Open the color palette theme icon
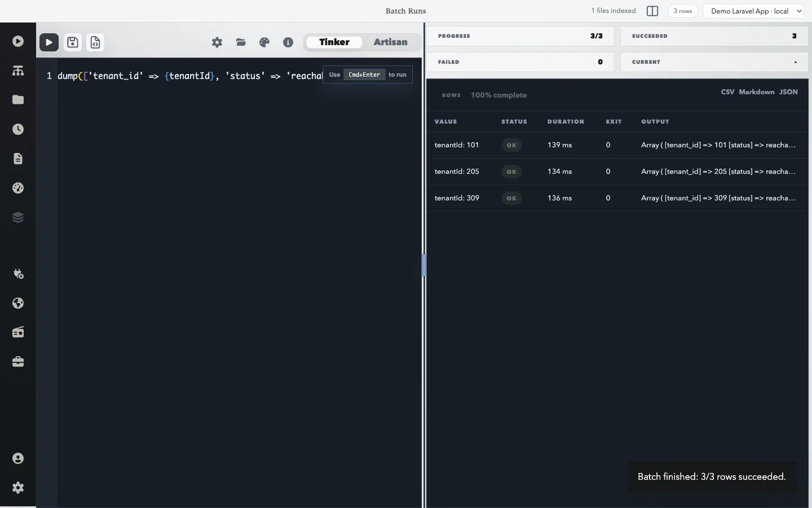The image size is (812, 508). pos(264,42)
